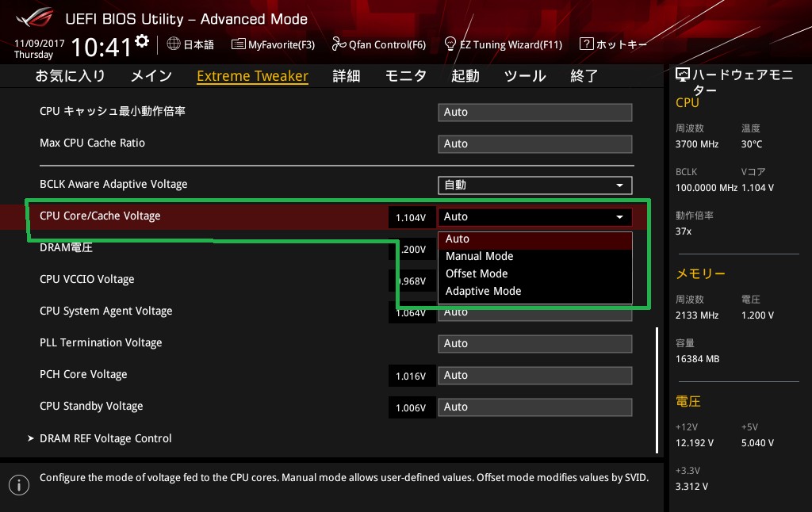Screen dimensions: 812x512
Task: Click the settings list scrollbar
Action: pyautogui.click(x=657, y=390)
